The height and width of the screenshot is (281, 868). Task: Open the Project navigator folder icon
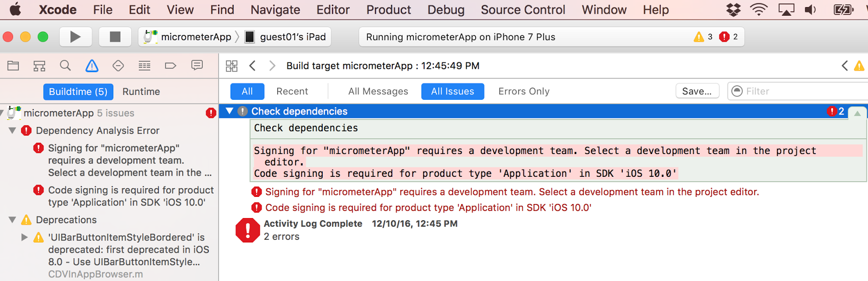click(x=13, y=66)
